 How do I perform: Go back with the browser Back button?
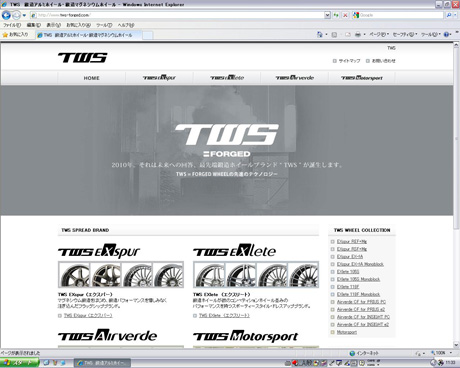click(x=6, y=15)
